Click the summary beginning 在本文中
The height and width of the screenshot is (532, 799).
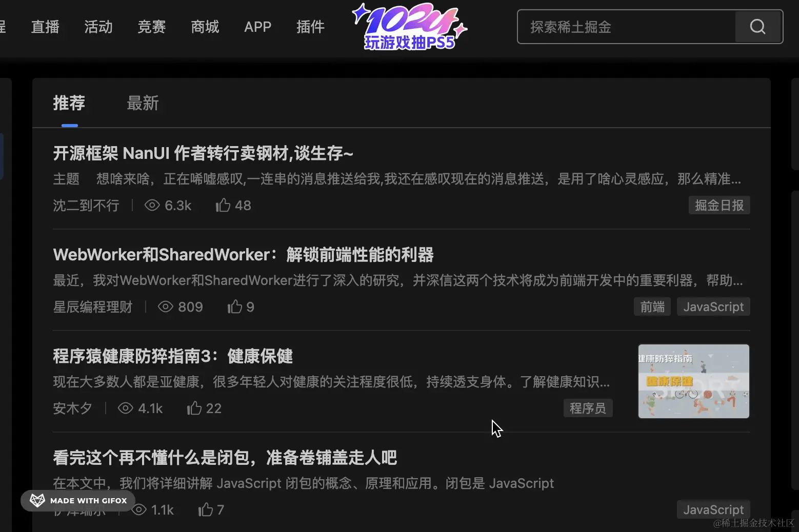[x=304, y=483]
